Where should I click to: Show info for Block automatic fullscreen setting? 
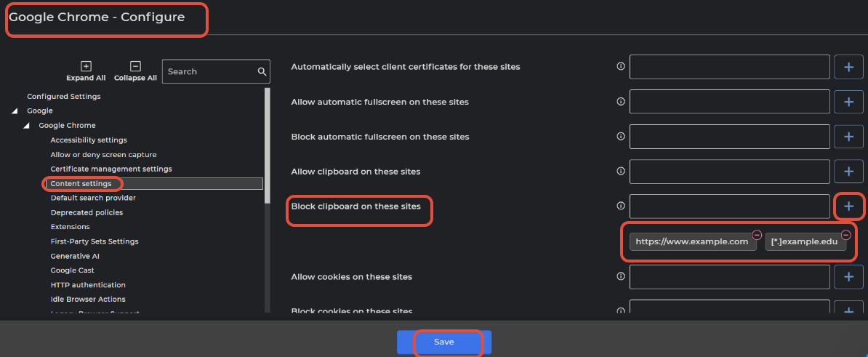coord(621,136)
